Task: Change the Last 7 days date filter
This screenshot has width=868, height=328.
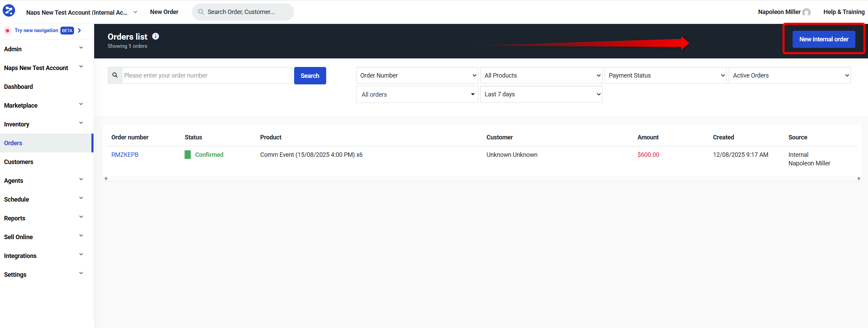Action: (541, 94)
